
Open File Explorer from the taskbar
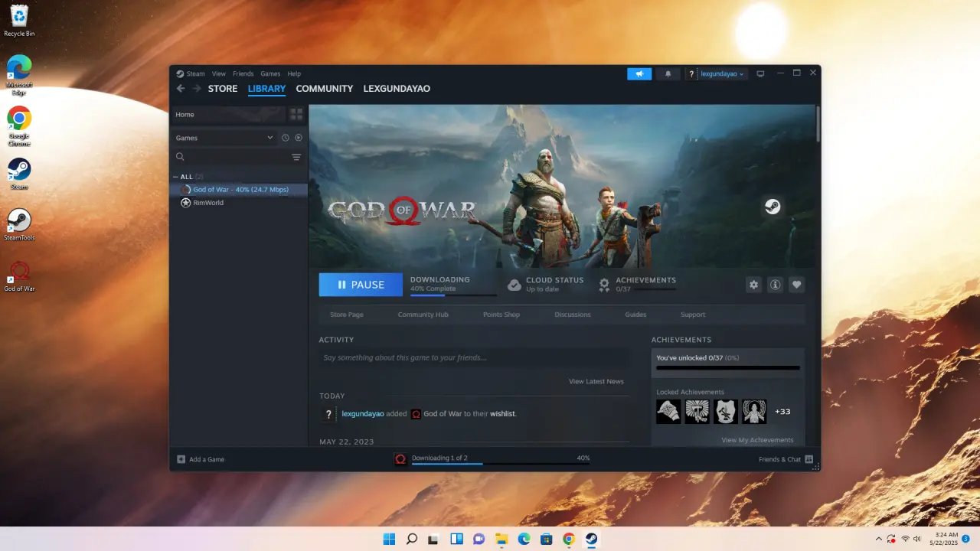coord(501,539)
